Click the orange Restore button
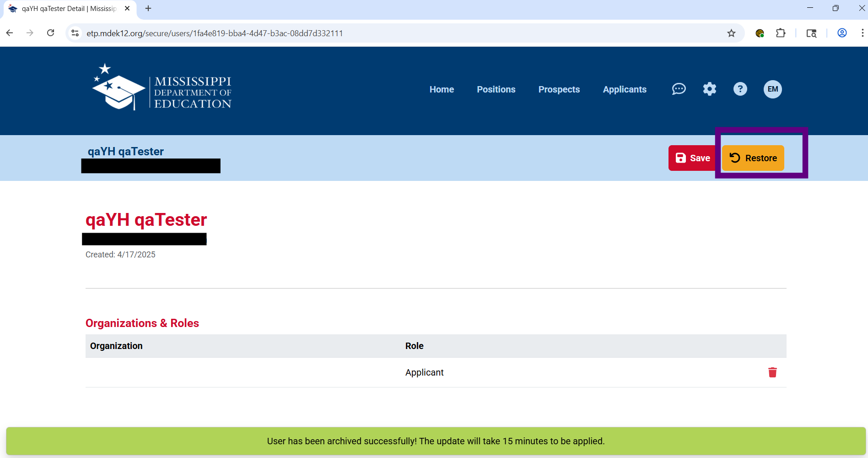The height and width of the screenshot is (458, 868). point(753,158)
